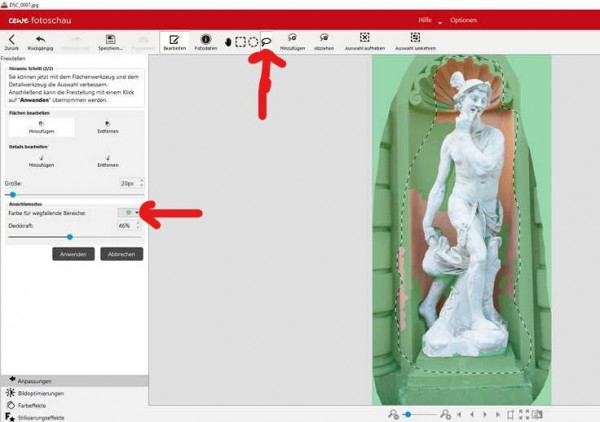This screenshot has height=422, width=600.
Task: Activate Flächen bearbeiten Hinzufügen tool
Action: (41, 127)
